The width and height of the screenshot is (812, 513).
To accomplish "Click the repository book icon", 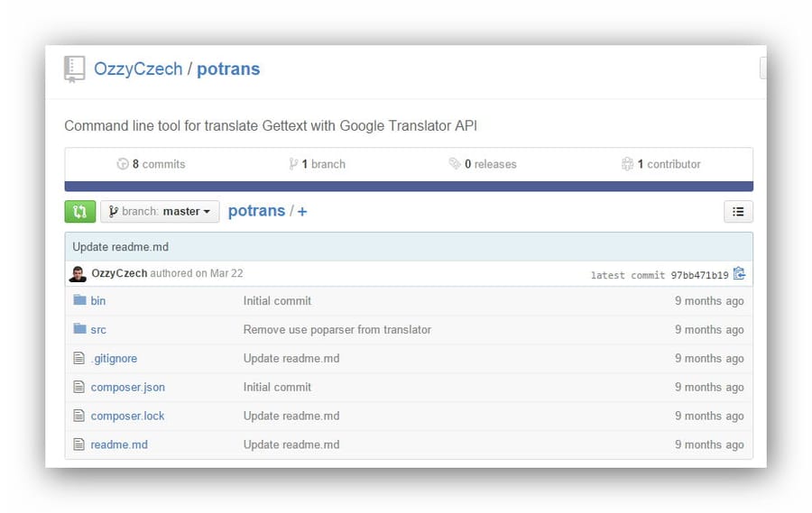I will click(74, 69).
